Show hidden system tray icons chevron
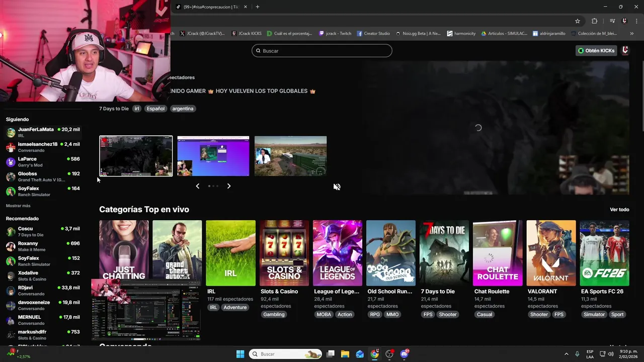 point(566,354)
